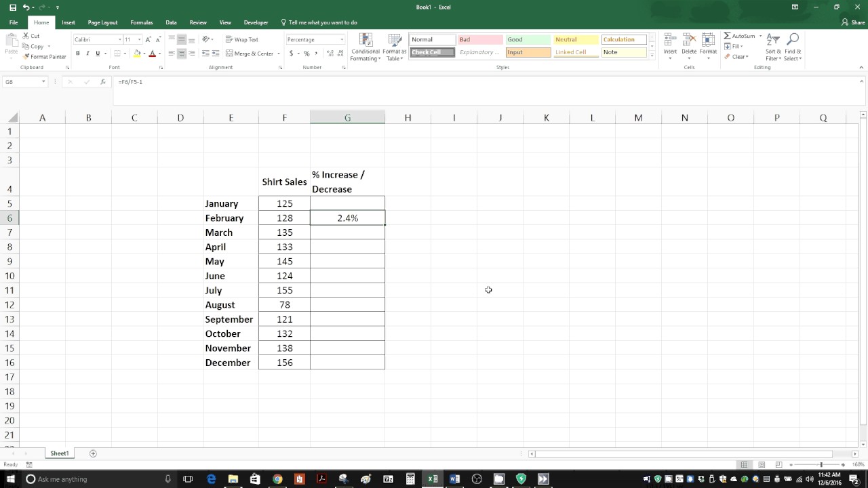Click the Undo arrow icon

click(x=26, y=7)
